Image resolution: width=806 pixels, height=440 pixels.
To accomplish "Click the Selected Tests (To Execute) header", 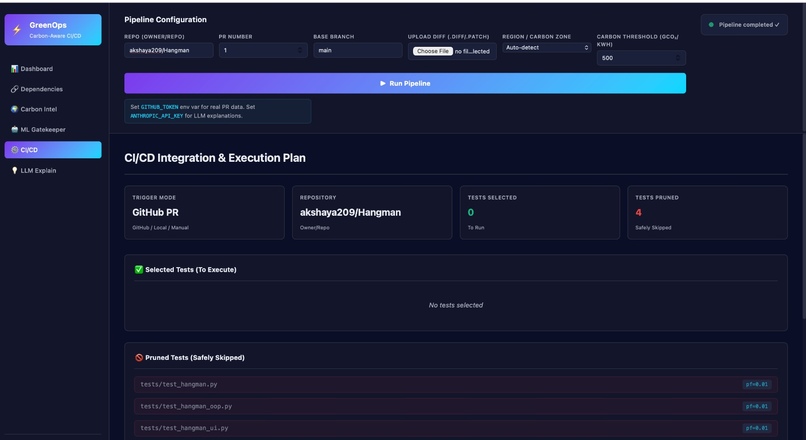I will 191,269.
